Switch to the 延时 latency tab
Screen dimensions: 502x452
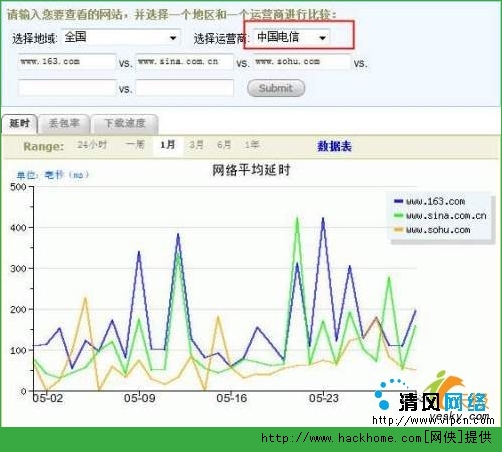coord(19,124)
